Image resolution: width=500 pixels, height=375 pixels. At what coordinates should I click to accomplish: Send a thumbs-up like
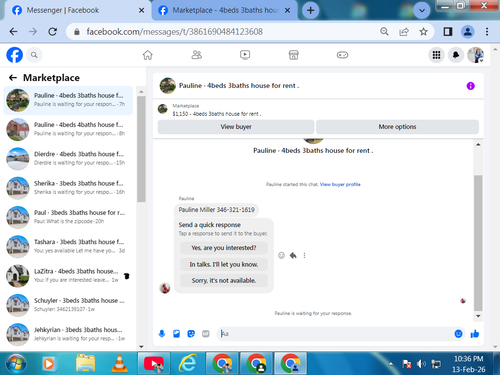coord(475,334)
